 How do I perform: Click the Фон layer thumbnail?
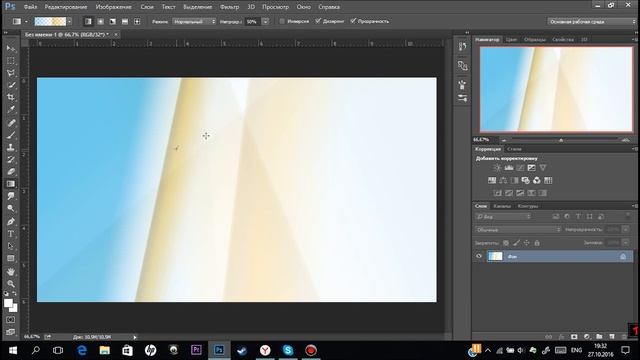click(496, 256)
